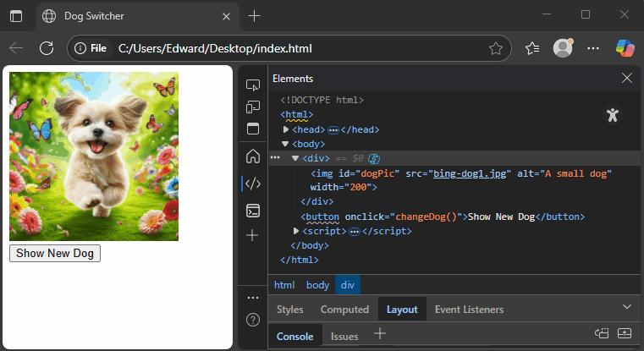The width and height of the screenshot is (644, 351).
Task: Open DevTools Welcome home tool
Action: pos(252,156)
